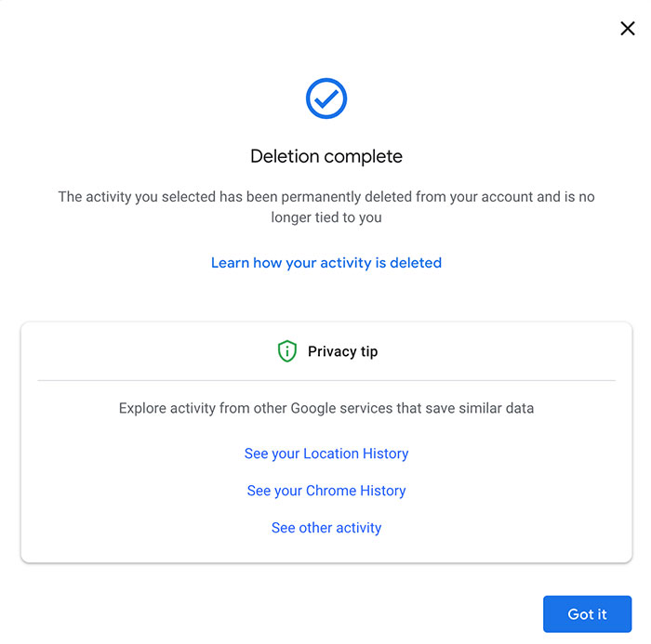The image size is (651, 644).
Task: Click the Deletion complete heading
Action: pyautogui.click(x=326, y=156)
